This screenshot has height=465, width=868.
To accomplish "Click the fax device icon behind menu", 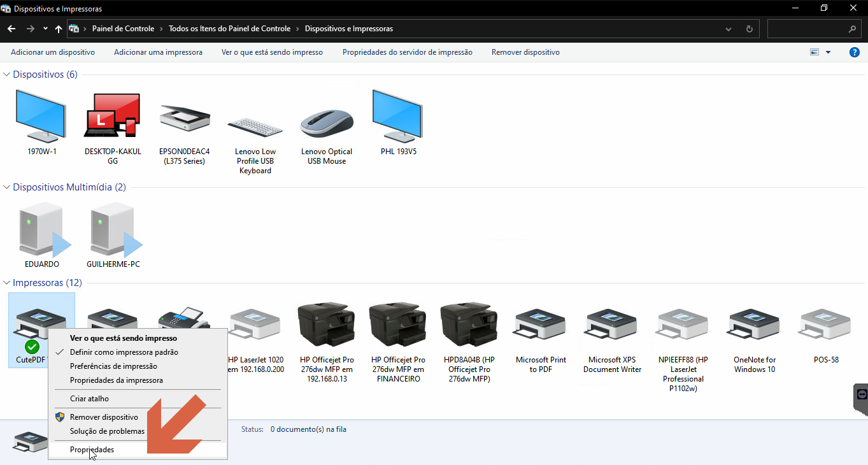I will point(184,317).
